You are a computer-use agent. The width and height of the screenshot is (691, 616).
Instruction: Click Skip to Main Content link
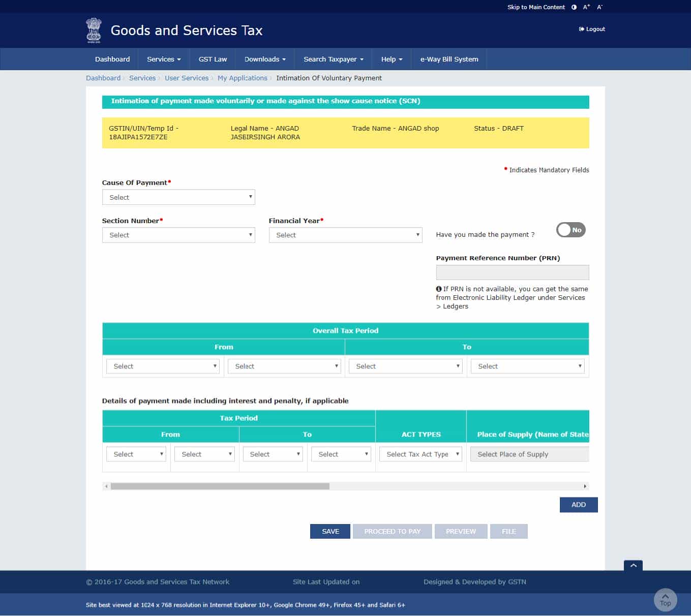pos(536,7)
